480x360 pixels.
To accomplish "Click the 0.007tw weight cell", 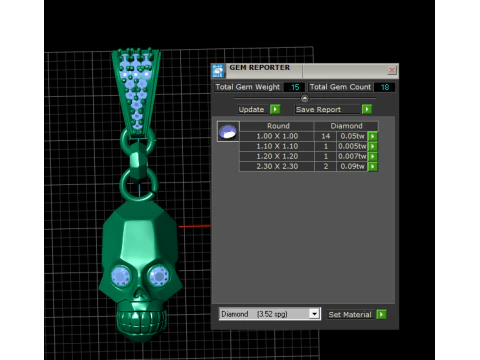I will (352, 156).
